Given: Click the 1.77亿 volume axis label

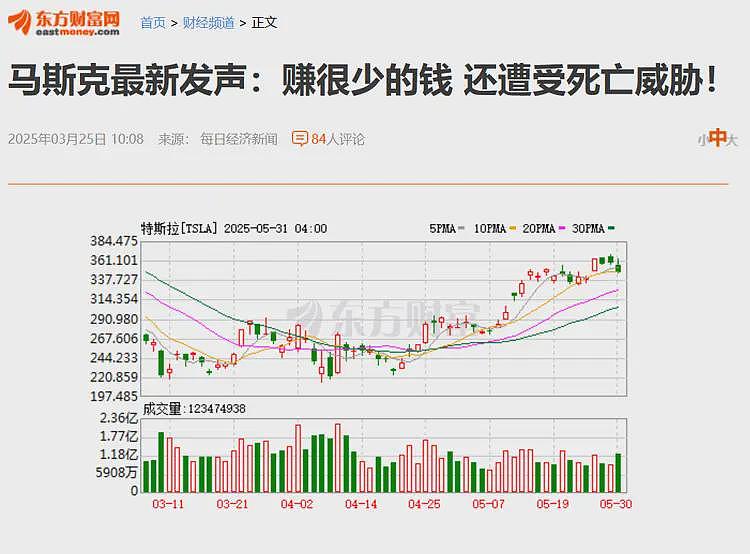Looking at the screenshot, I should pyautogui.click(x=118, y=436).
